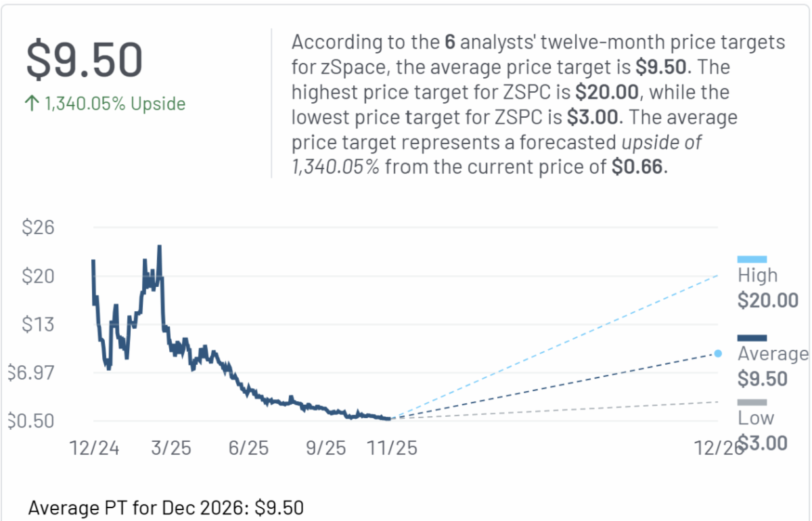Image resolution: width=812 pixels, height=521 pixels.
Task: Click the large $9.50 price heading
Action: (85, 59)
